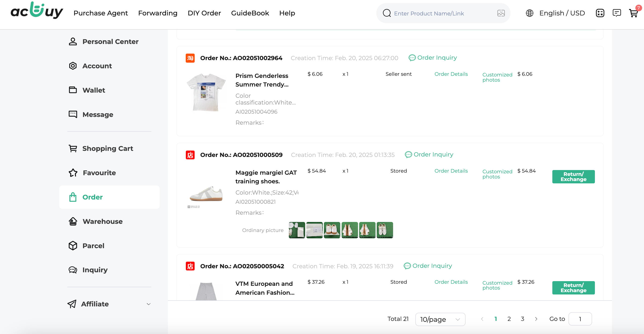Open Forwarding menu
The height and width of the screenshot is (334, 644).
(158, 13)
